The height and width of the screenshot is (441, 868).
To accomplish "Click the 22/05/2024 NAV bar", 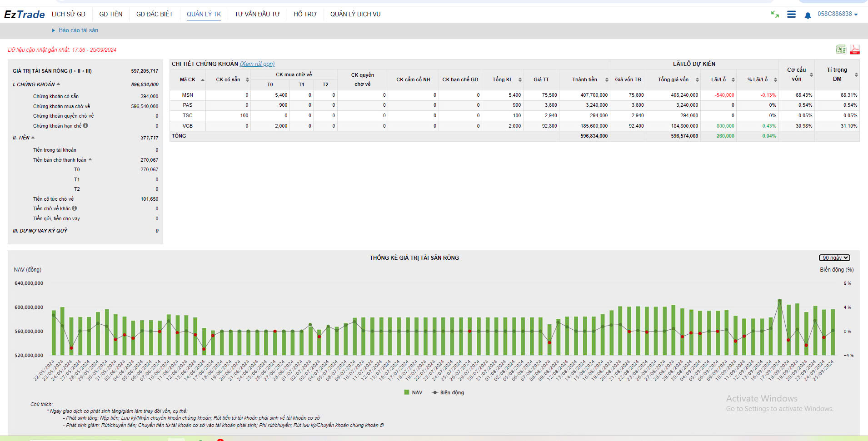I will [54, 333].
